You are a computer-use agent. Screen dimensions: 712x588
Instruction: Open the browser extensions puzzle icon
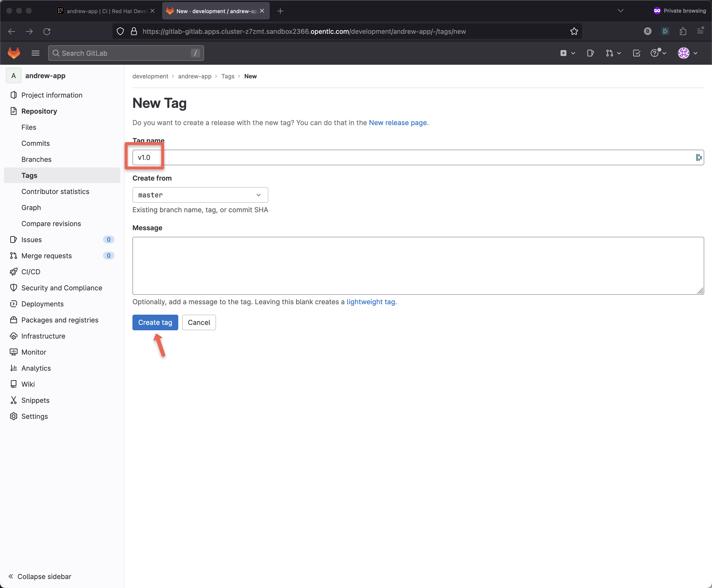pyautogui.click(x=683, y=31)
